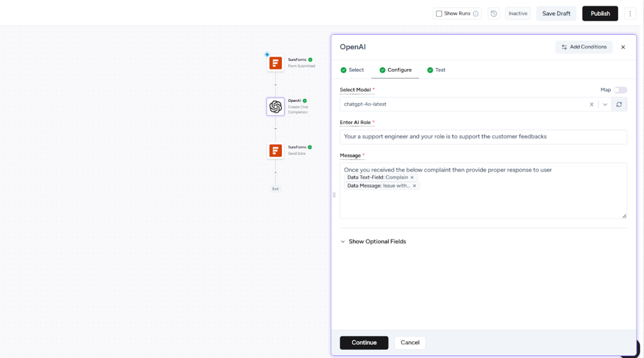The height and width of the screenshot is (358, 644).
Task: Clear the selected chatgpt-4o-latest model
Action: tap(591, 104)
